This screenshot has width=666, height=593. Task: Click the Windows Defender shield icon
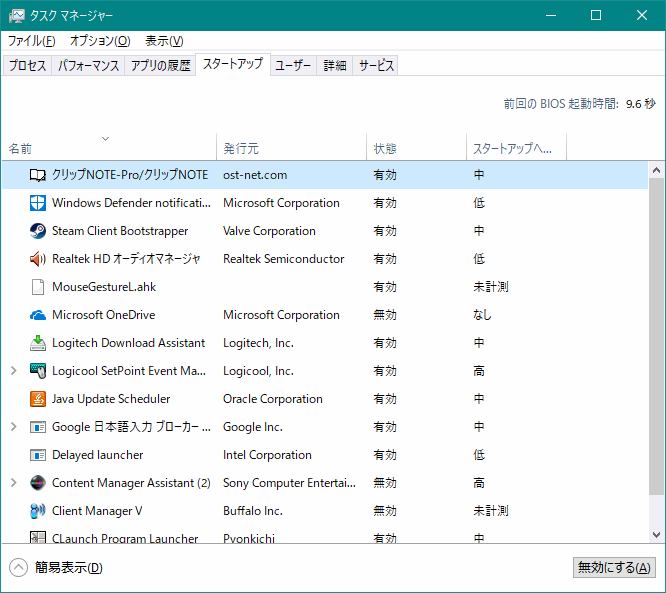(x=38, y=203)
